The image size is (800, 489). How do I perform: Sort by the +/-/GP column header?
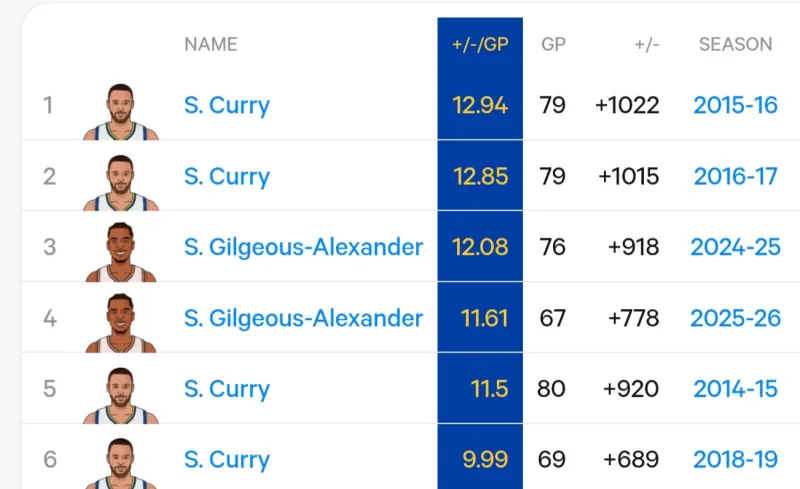480,44
